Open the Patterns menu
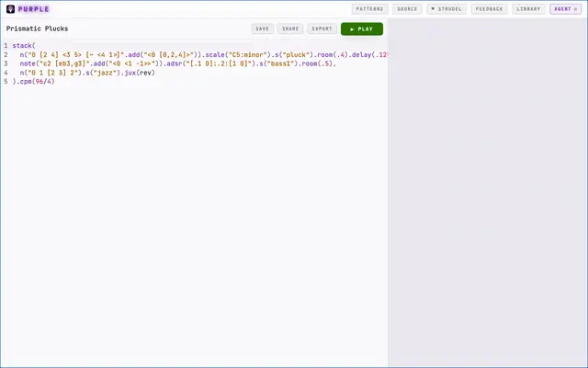The width and height of the screenshot is (588, 368). 369,9
